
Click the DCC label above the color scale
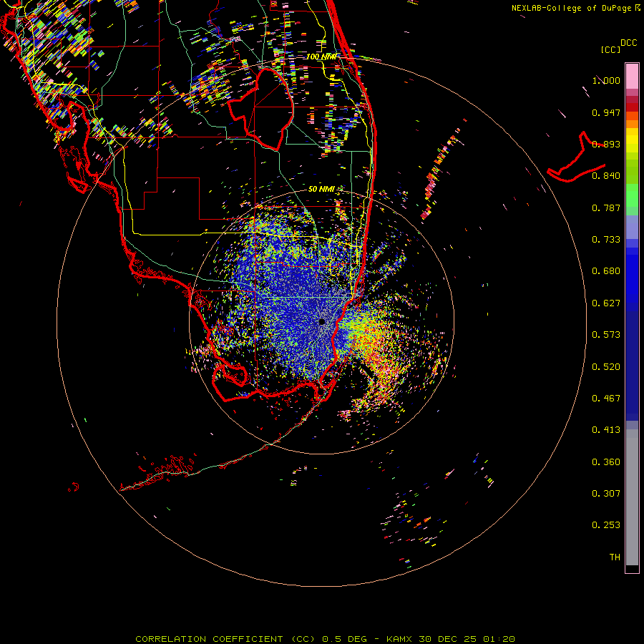(628, 43)
